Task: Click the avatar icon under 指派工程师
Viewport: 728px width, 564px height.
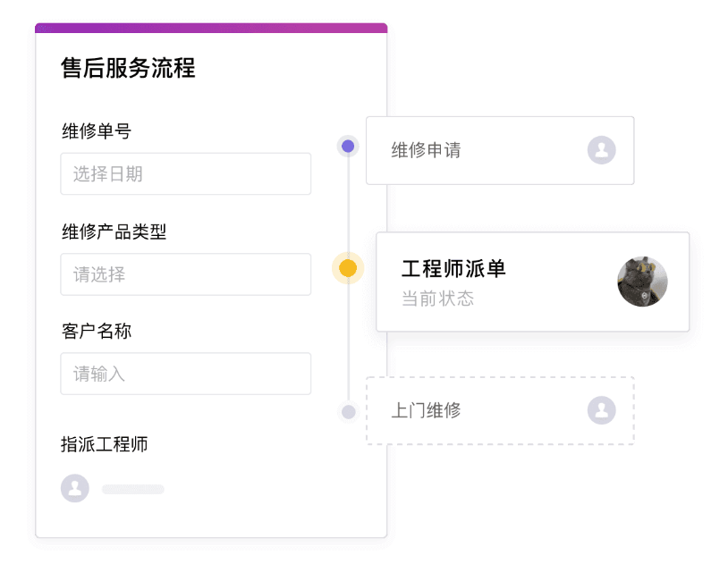Action: pyautogui.click(x=75, y=488)
